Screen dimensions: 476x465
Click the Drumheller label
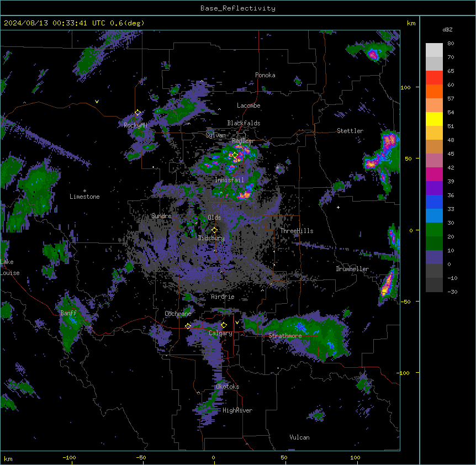[352, 269]
